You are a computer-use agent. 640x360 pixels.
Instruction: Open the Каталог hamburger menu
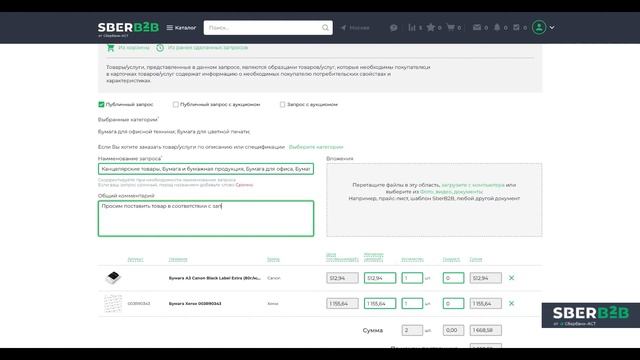pos(181,28)
